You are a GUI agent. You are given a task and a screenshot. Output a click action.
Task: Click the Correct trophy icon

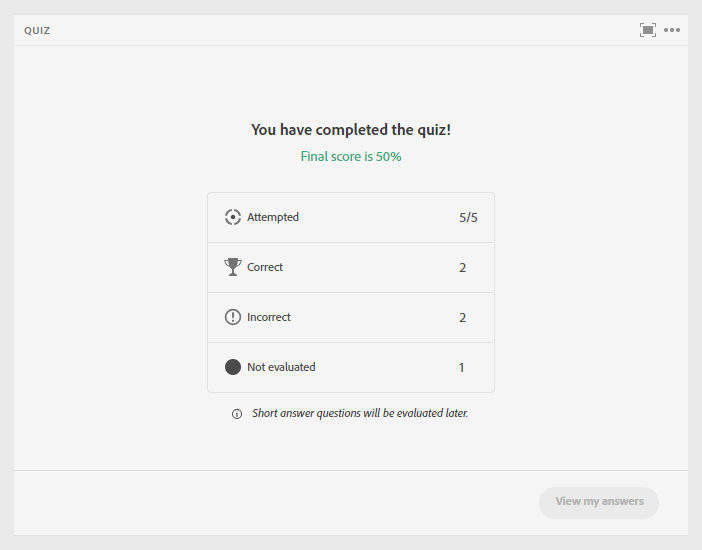pyautogui.click(x=233, y=267)
